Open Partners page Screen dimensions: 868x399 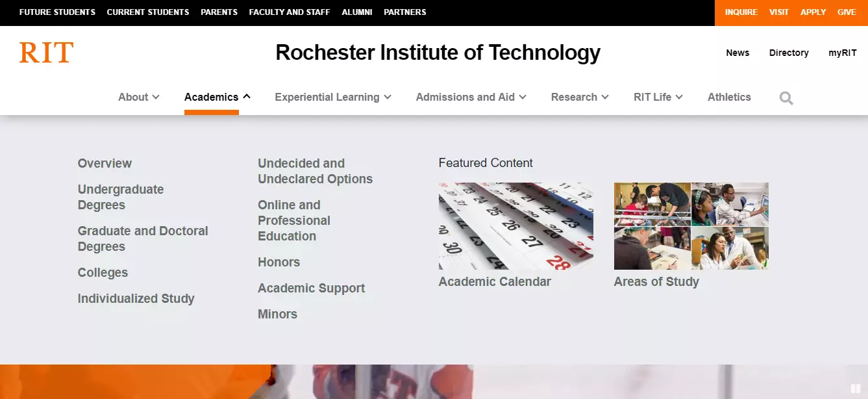pyautogui.click(x=405, y=12)
